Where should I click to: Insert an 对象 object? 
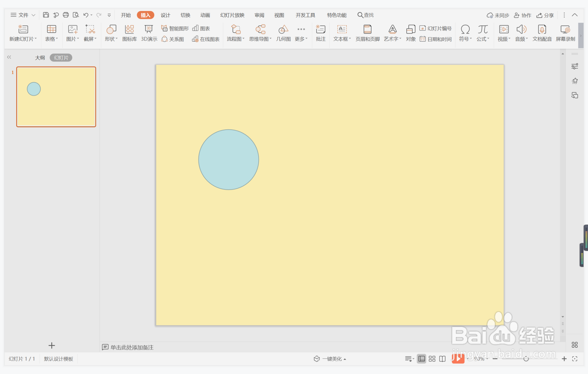point(410,33)
